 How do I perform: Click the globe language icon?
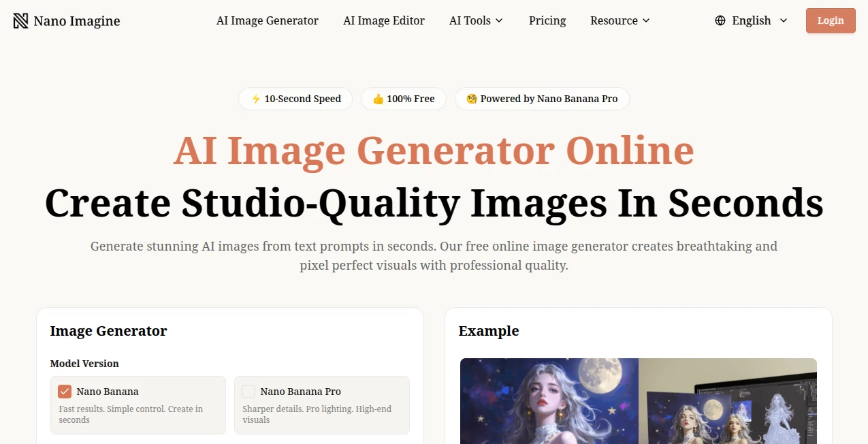tap(720, 20)
